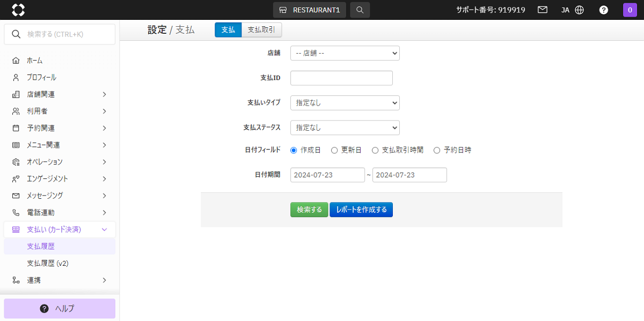Click the magnifier icon in sidebar search
Screen dimensions: 644x321
pos(16,34)
